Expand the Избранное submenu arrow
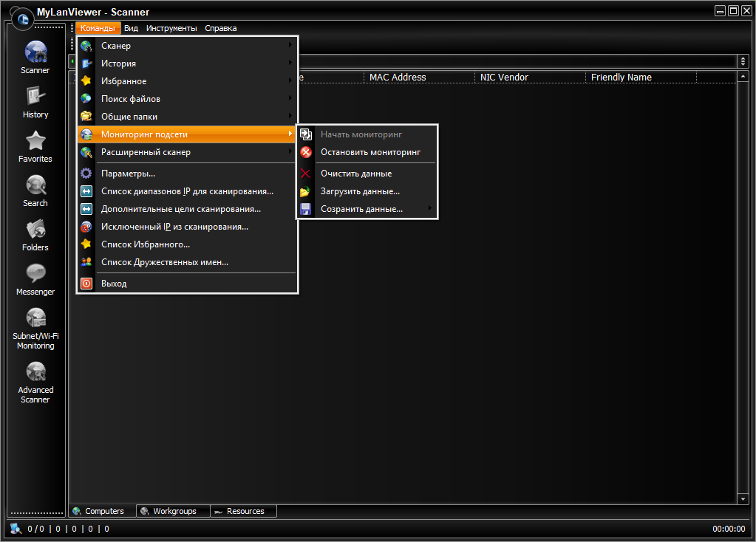The height and width of the screenshot is (542, 756). tap(290, 80)
